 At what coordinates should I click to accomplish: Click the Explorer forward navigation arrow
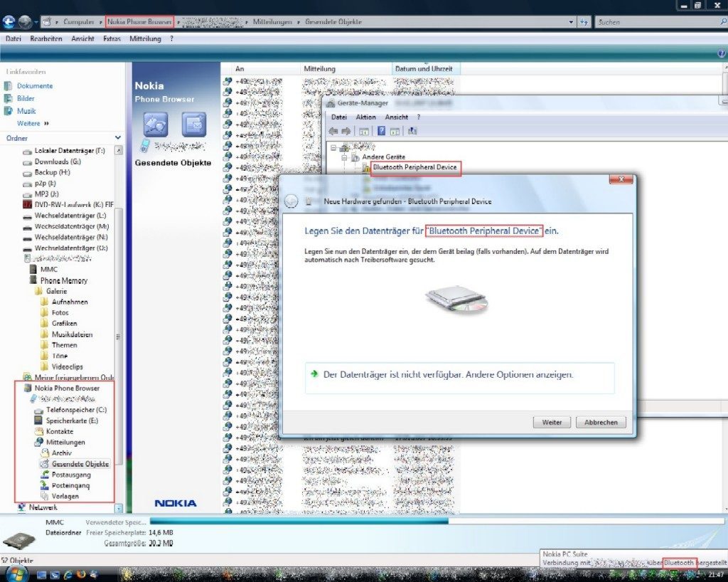(x=25, y=22)
